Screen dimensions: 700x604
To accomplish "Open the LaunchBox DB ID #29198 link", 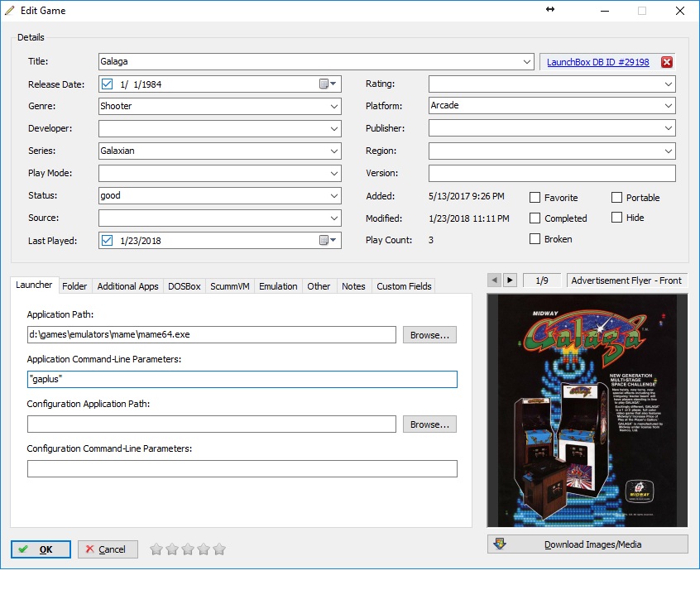I will pyautogui.click(x=597, y=62).
